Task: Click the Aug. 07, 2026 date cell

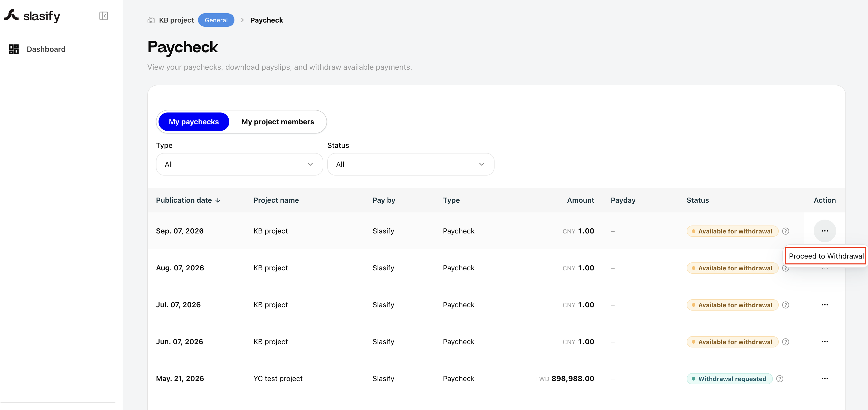Action: click(x=180, y=268)
